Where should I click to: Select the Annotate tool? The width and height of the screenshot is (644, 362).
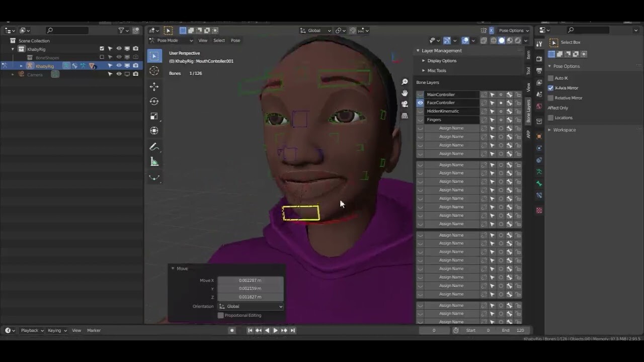tap(154, 147)
